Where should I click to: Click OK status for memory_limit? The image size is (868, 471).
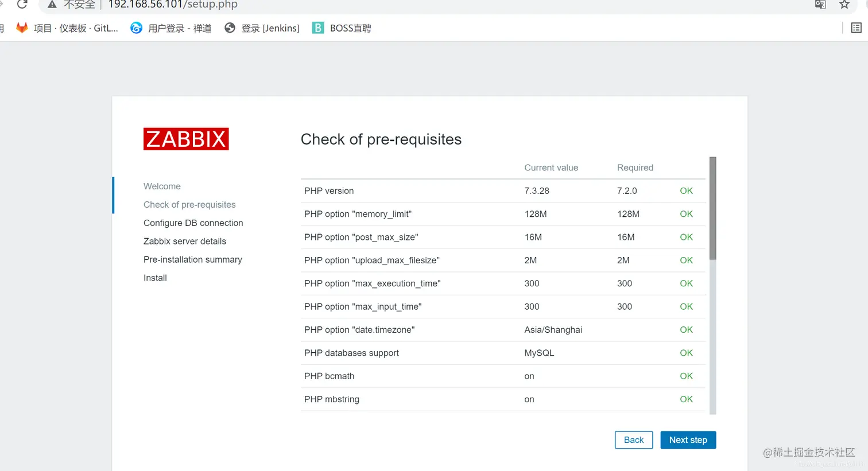(686, 214)
